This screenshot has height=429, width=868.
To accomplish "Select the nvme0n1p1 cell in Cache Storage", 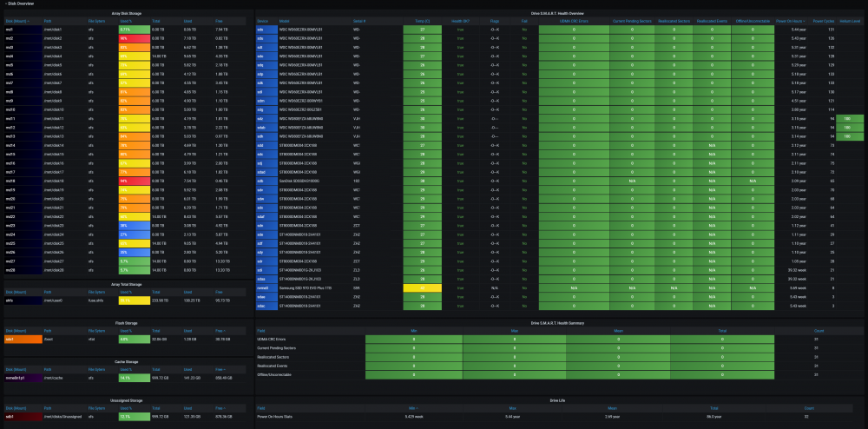I will [23, 378].
